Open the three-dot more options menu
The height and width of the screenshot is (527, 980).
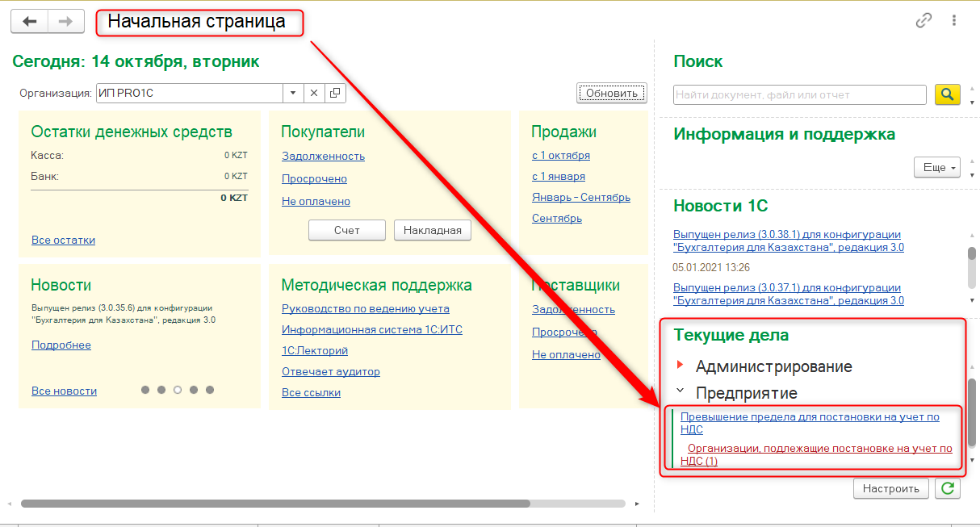point(954,21)
